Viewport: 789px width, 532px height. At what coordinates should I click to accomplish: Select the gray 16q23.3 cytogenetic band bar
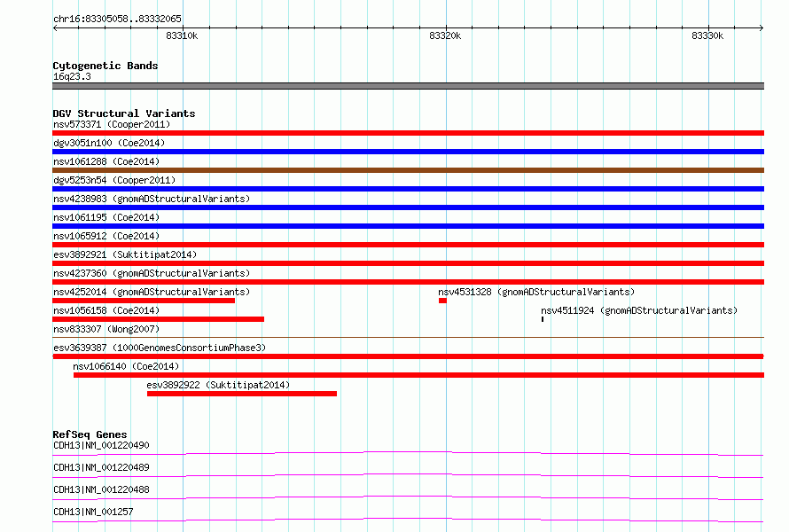point(408,86)
